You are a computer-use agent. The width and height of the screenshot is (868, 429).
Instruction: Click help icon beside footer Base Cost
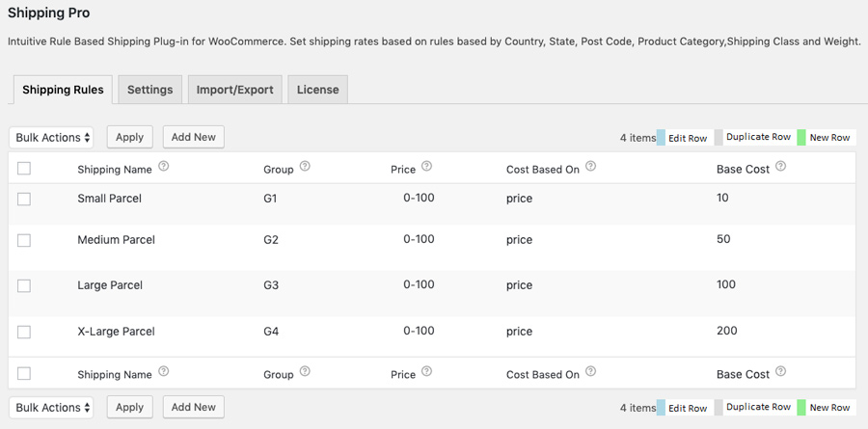tap(780, 371)
